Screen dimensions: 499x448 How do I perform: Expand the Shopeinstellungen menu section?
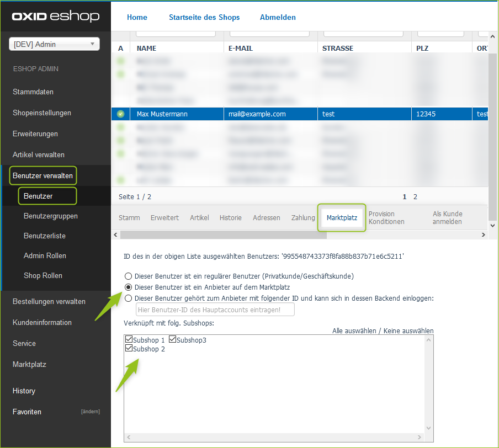(x=42, y=113)
